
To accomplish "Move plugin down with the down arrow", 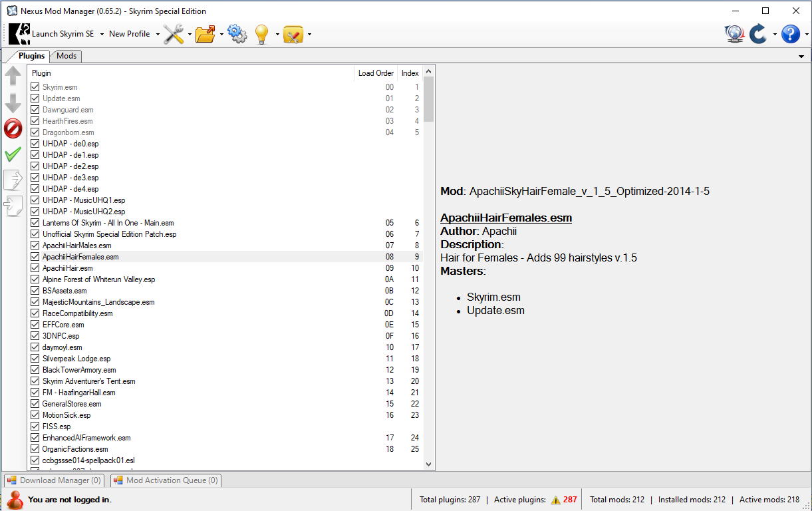I will coord(13,102).
